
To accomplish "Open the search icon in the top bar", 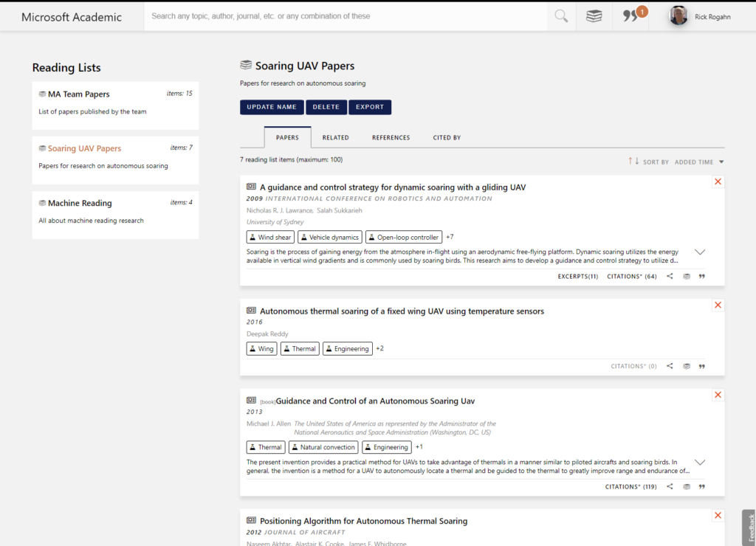I will pos(560,16).
